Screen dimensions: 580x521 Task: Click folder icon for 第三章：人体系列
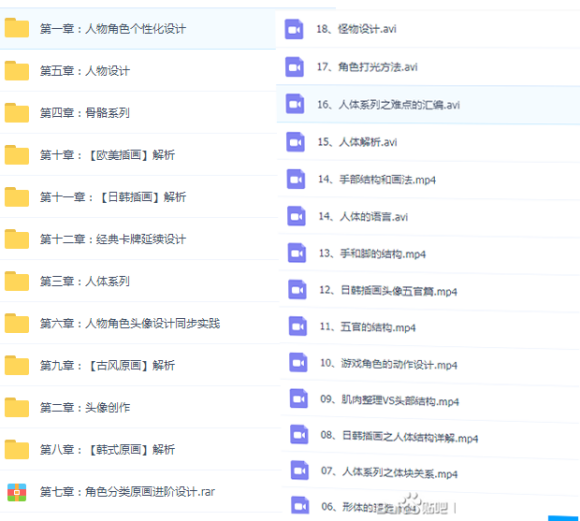[17, 281]
